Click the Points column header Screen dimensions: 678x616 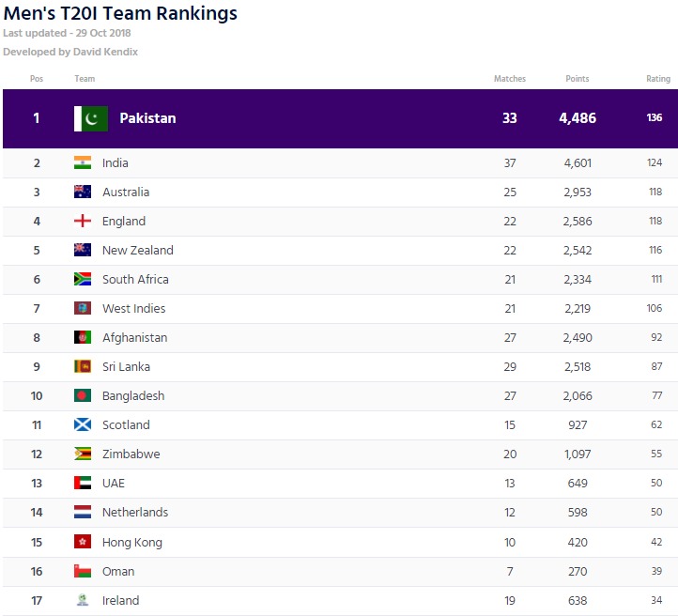click(577, 79)
